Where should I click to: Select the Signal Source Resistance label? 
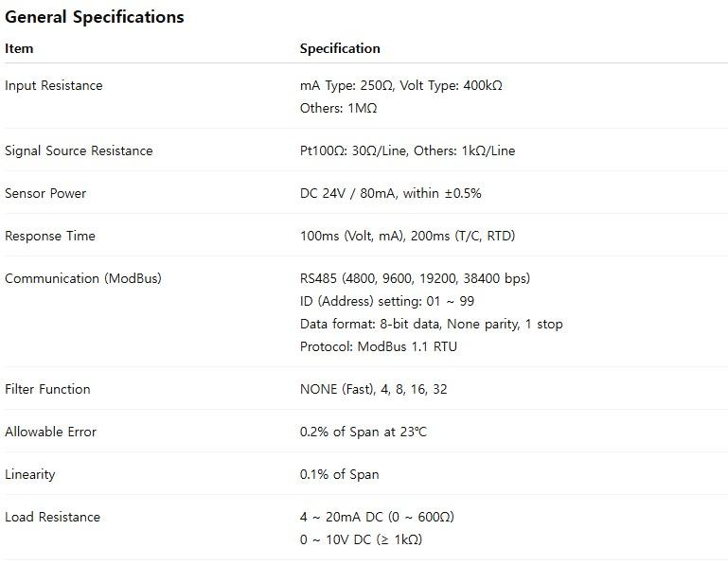79,150
